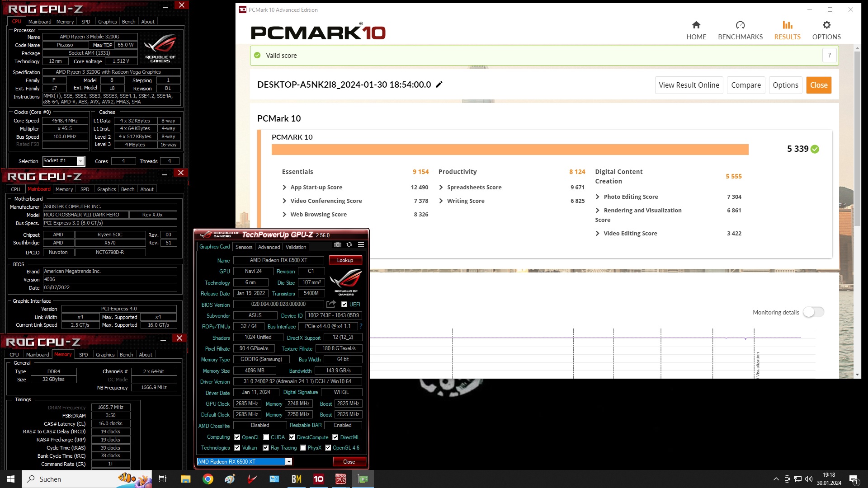Open About tab in top CPU-Z window
This screenshot has height=488, width=868.
(x=148, y=22)
